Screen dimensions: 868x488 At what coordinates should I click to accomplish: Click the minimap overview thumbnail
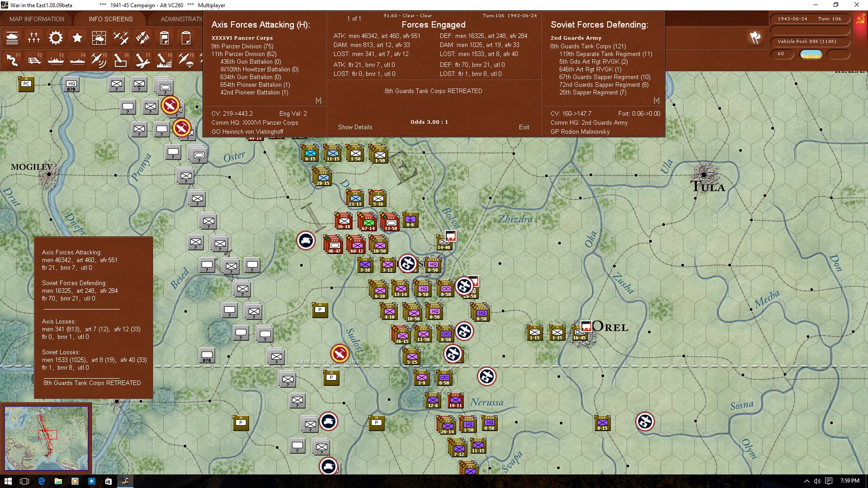coord(47,438)
